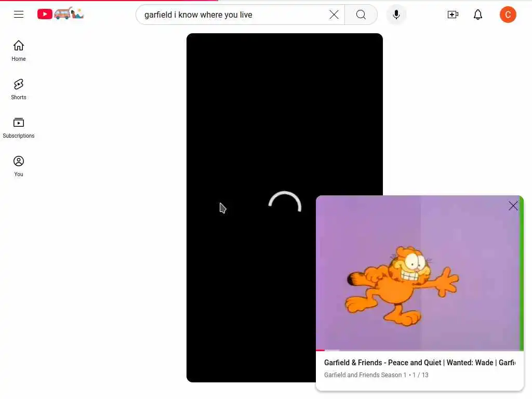Open the You page in the sidebar
Viewport: 532px width, 399px height.
click(19, 166)
